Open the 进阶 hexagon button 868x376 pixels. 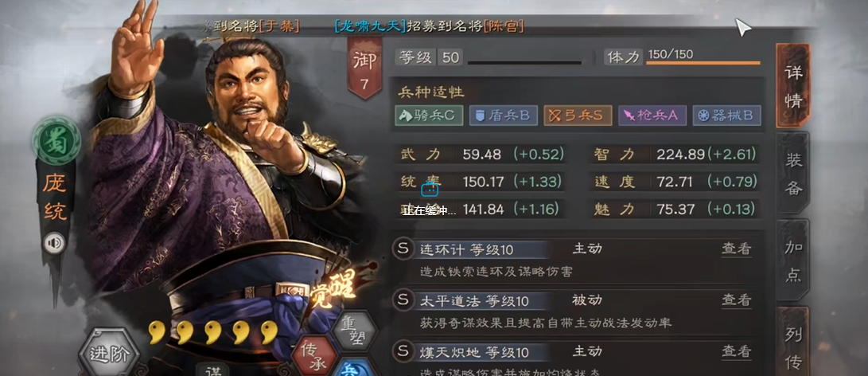[x=109, y=354]
